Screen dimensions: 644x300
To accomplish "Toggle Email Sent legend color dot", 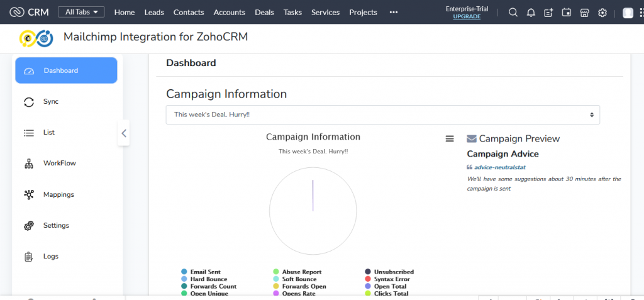I will [x=184, y=272].
